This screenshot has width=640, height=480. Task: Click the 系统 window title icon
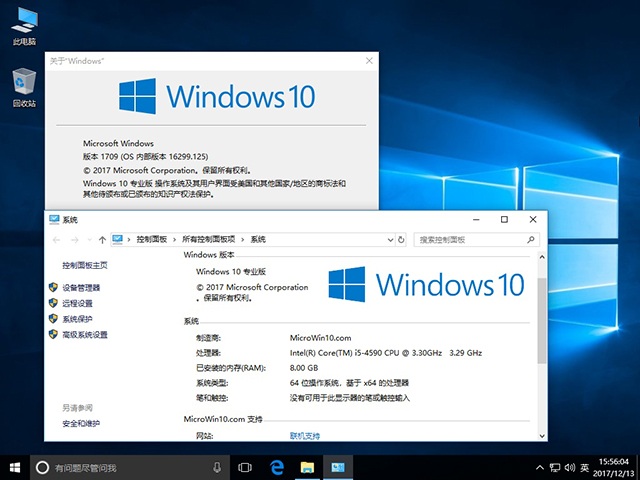click(x=54, y=220)
